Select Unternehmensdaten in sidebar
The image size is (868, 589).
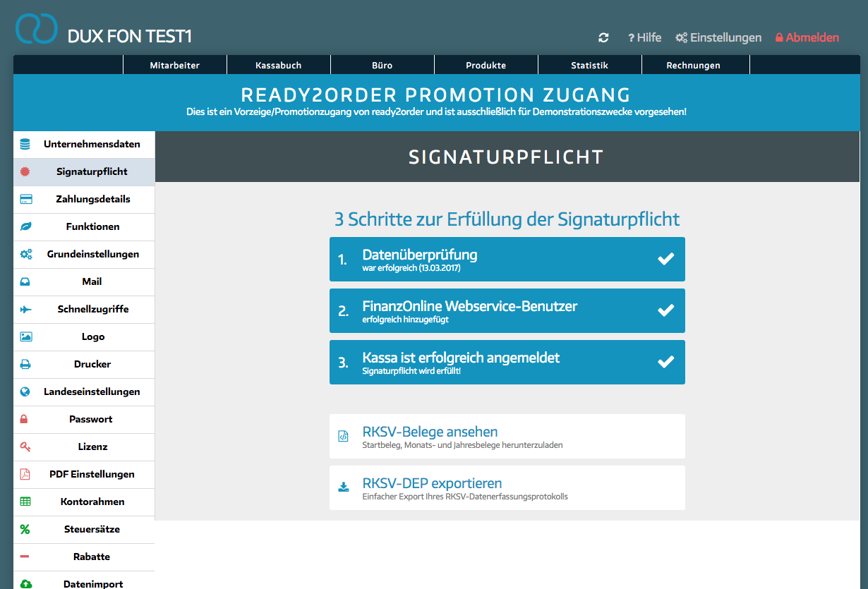pos(84,144)
